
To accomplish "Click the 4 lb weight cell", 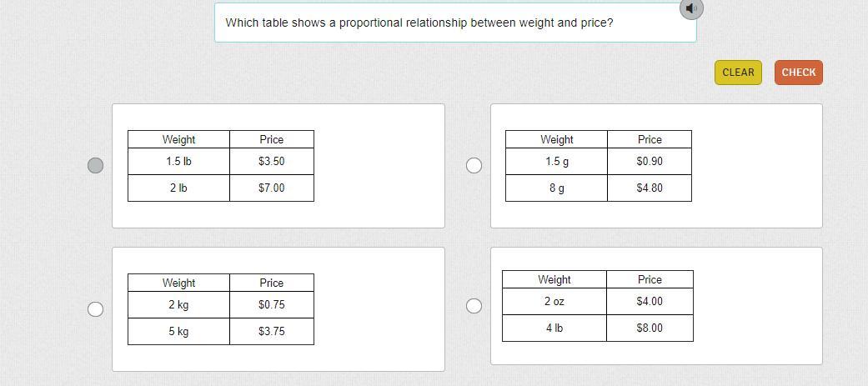I will coord(554,328).
